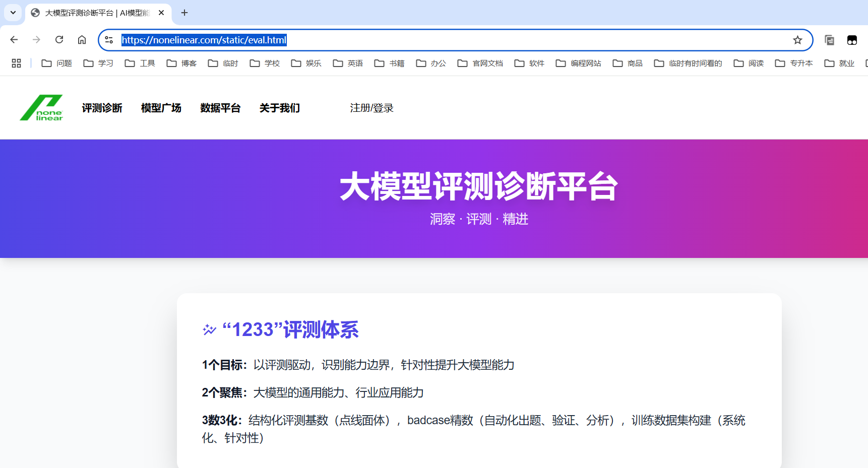868x468 pixels.
Task: Reload the current page
Action: [x=59, y=40]
